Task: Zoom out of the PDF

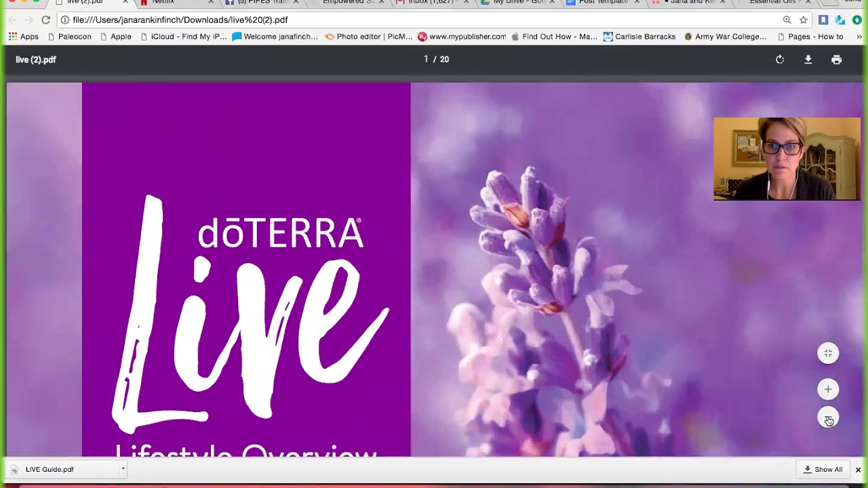Action: click(x=828, y=418)
